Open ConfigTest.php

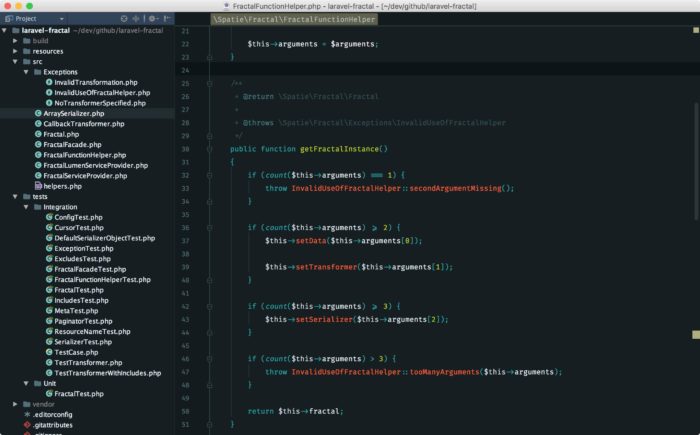tap(78, 217)
